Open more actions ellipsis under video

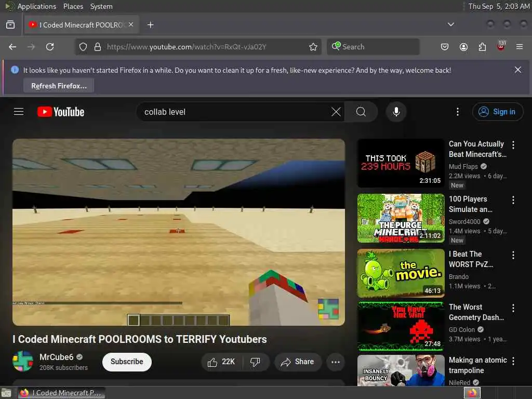pyautogui.click(x=335, y=362)
